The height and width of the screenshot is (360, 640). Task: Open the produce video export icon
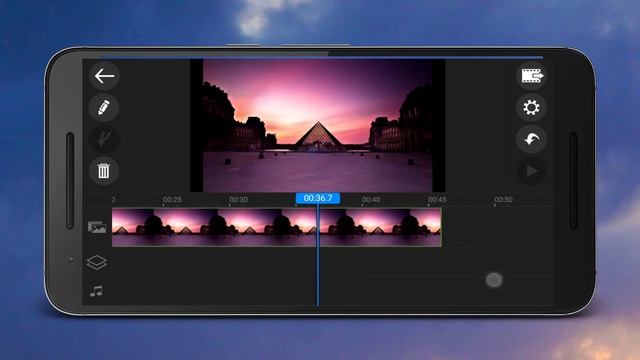point(531,76)
